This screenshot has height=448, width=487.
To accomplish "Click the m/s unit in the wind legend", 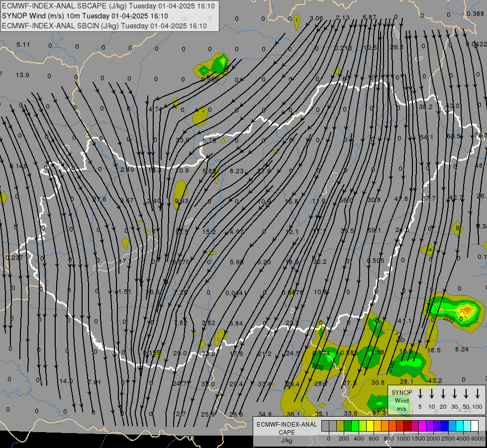I will point(401,409).
